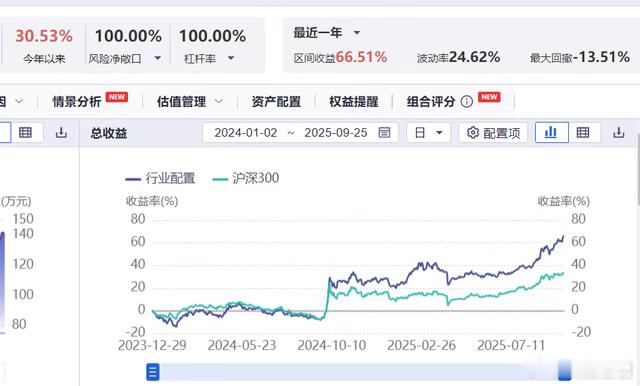This screenshot has width=640, height=386.
Task: Click the 今年以来 30.53% return value
Action: [44, 36]
